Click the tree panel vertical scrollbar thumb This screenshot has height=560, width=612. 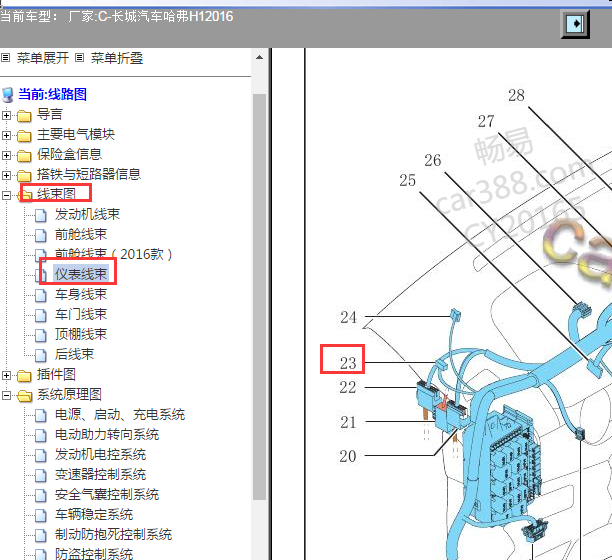(x=259, y=297)
